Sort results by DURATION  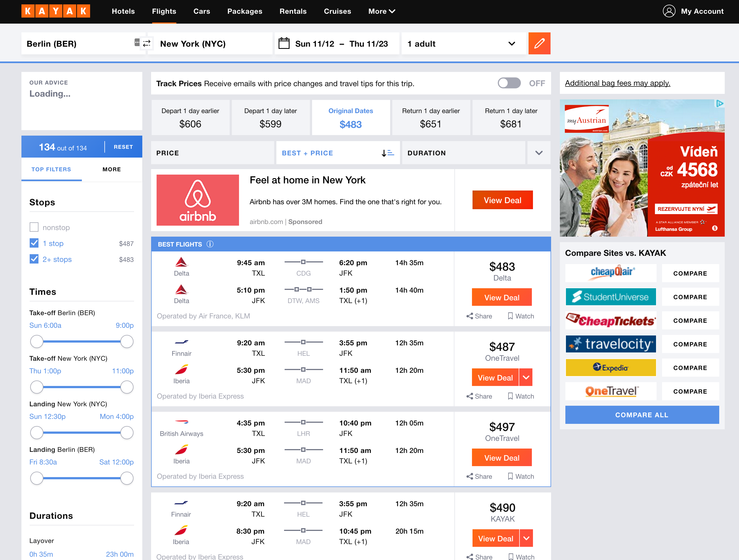[x=463, y=153]
